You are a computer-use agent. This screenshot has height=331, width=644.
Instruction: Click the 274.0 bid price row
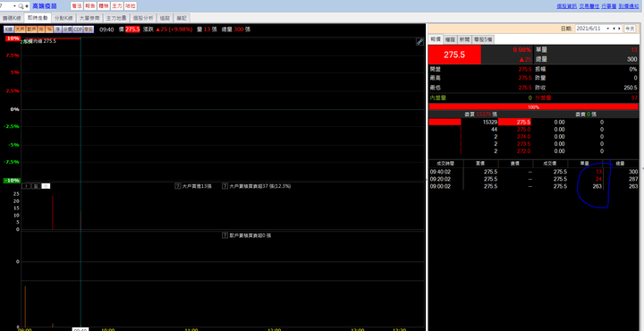tap(523, 136)
